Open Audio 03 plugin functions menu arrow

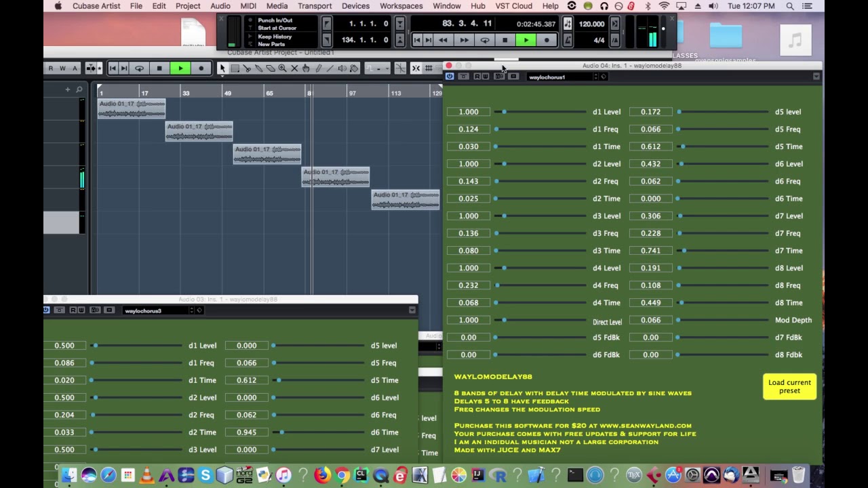click(x=412, y=310)
